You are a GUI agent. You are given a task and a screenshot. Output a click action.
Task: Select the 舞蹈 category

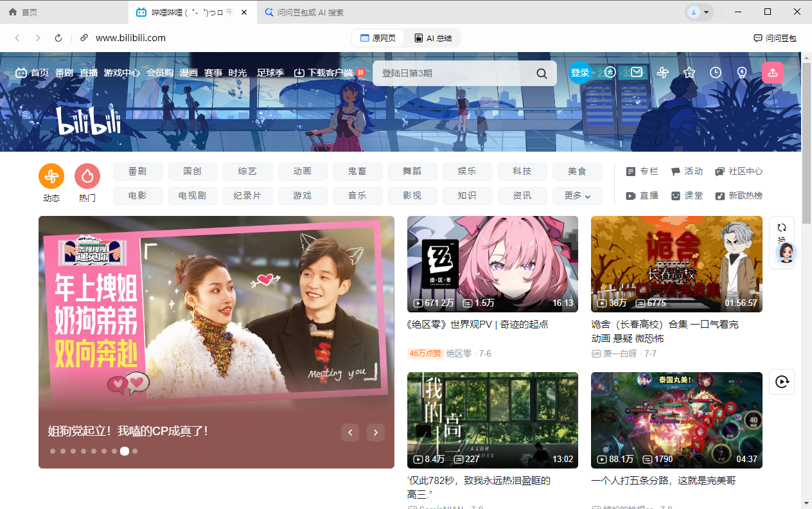412,171
